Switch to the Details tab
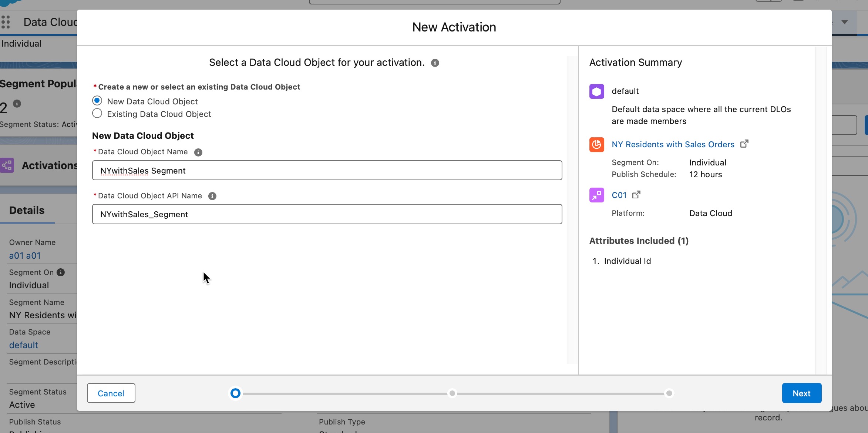Image resolution: width=868 pixels, height=433 pixels. click(x=27, y=210)
